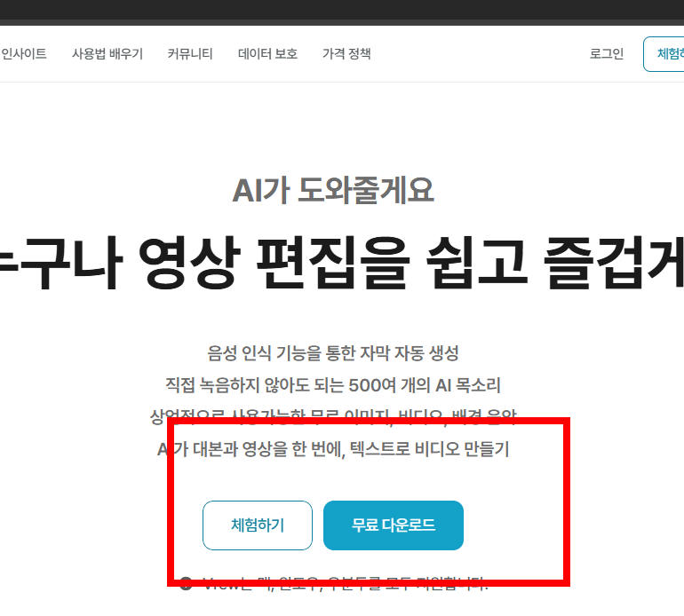This screenshot has height=616, width=684.
Task: Click the 체험하기 button beside 무료 다운로드
Action: point(258,525)
